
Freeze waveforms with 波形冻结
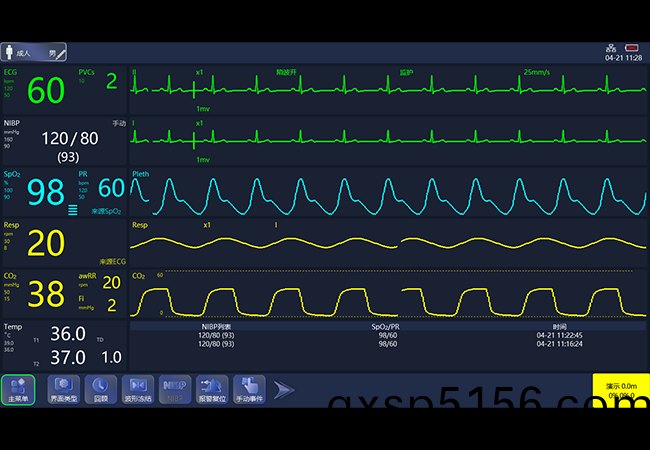138,390
